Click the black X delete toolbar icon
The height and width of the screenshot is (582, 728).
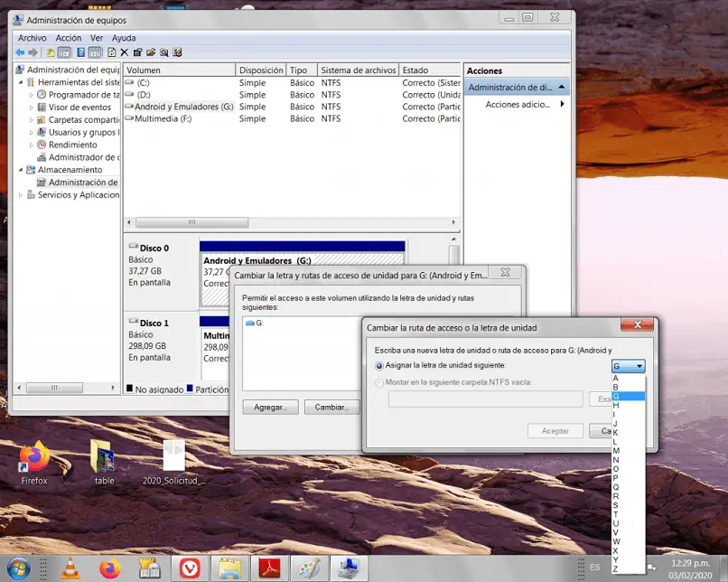coord(125,52)
